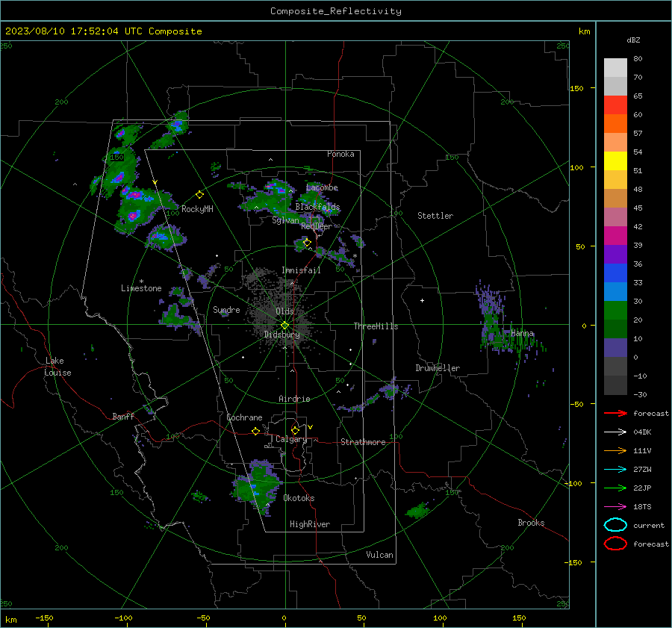Click the Brooks town label
Image resolution: width=672 pixels, height=628 pixels.
click(531, 523)
